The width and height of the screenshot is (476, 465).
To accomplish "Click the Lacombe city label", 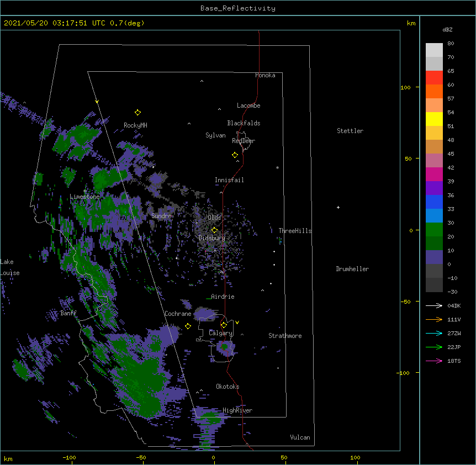I will coord(248,105).
